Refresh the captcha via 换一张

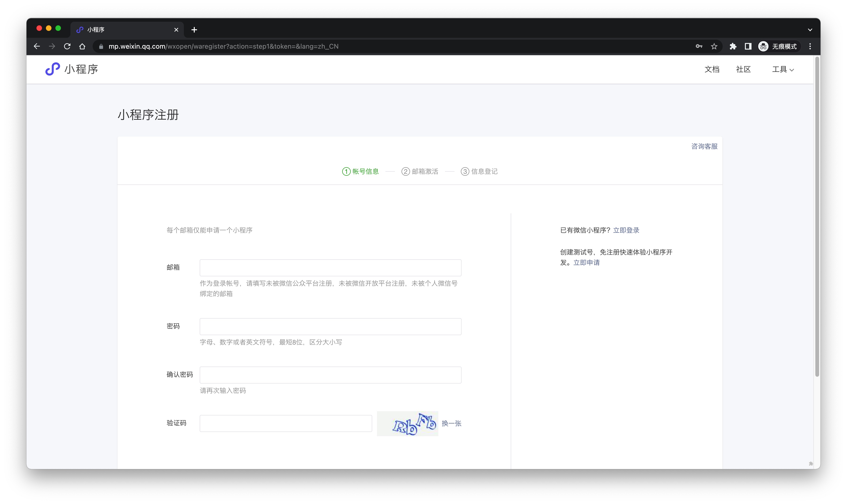click(x=452, y=423)
